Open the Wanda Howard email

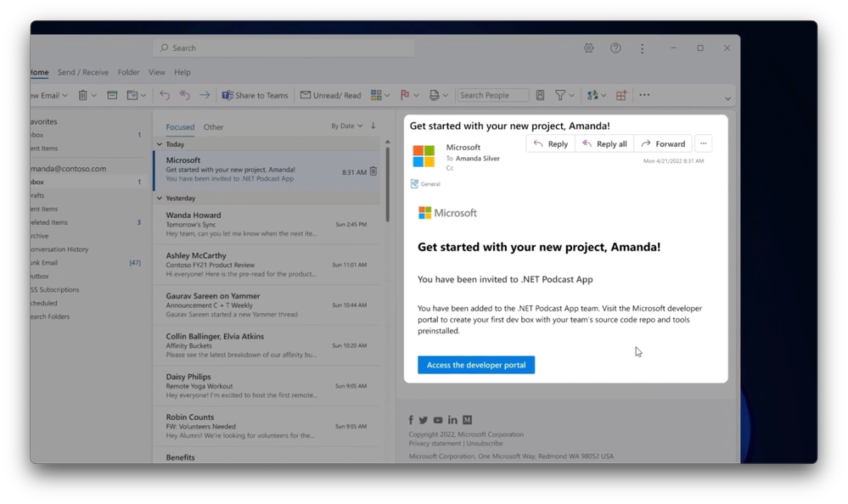pyautogui.click(x=267, y=224)
